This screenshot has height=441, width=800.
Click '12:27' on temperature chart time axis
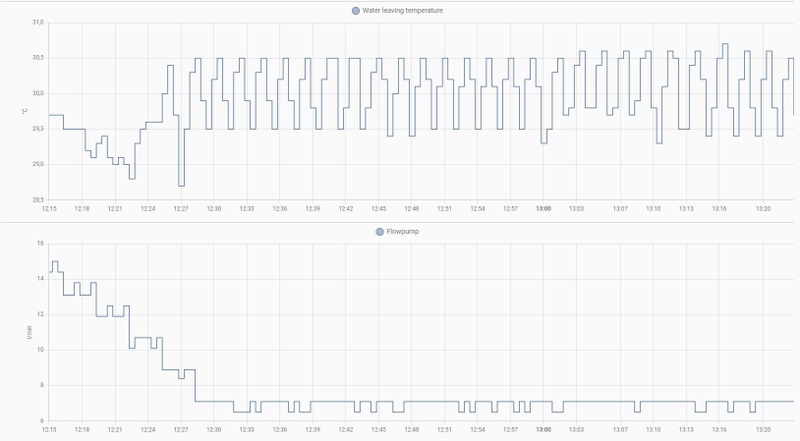point(181,209)
